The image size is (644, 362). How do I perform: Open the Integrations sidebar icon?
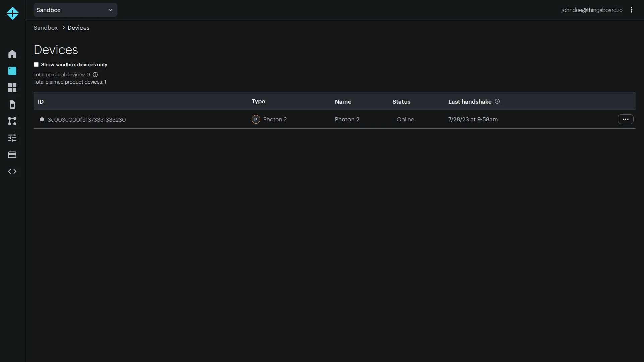click(x=12, y=121)
